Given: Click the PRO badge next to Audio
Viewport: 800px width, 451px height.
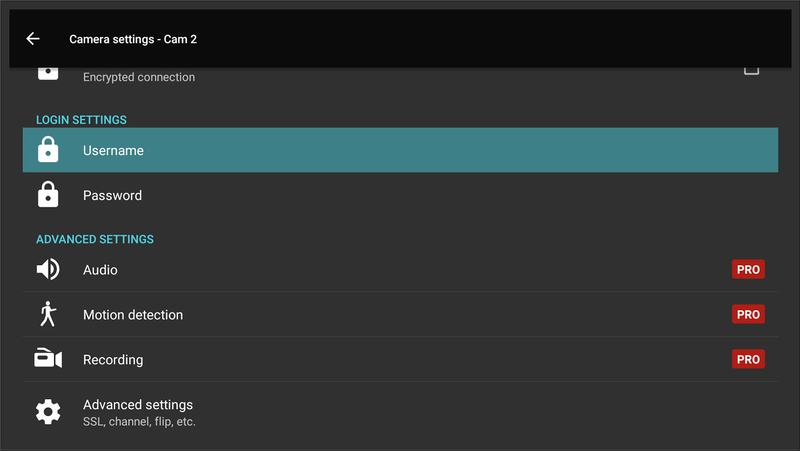Looking at the screenshot, I should (748, 270).
